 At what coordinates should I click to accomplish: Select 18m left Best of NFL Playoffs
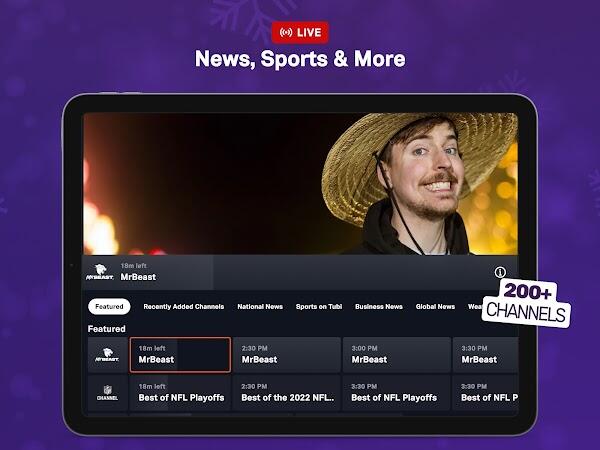click(180, 393)
